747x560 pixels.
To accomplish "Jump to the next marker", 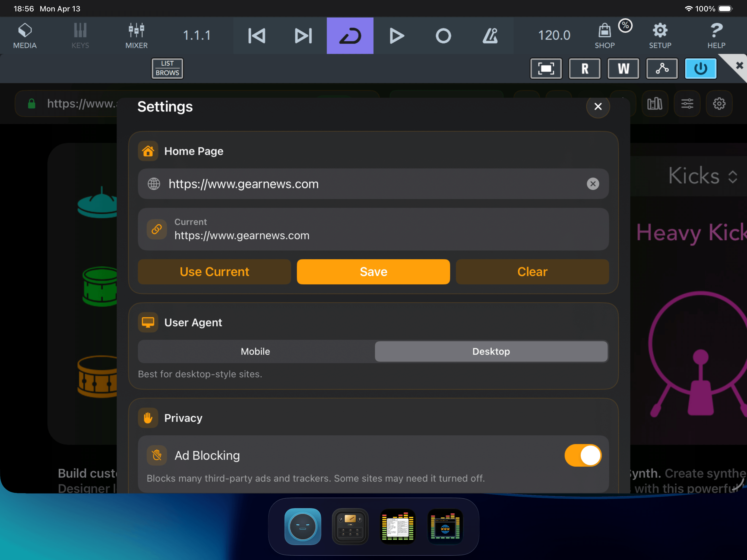I will click(x=303, y=36).
